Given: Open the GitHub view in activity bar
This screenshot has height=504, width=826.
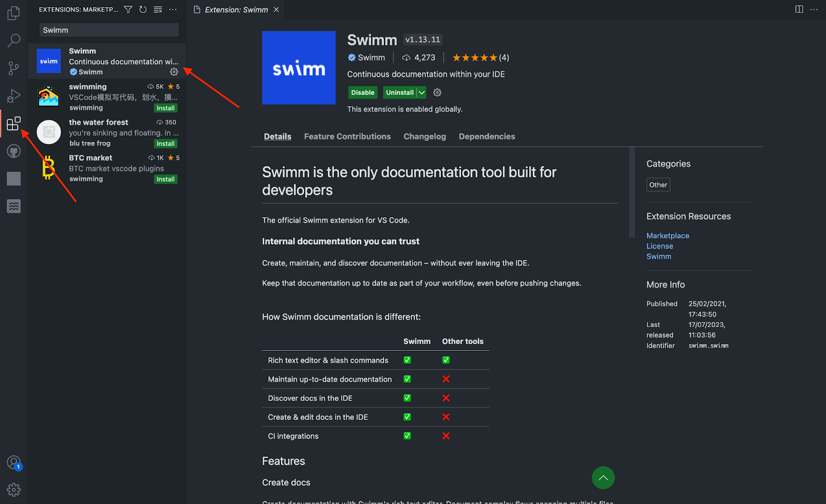Looking at the screenshot, I should click(x=14, y=151).
